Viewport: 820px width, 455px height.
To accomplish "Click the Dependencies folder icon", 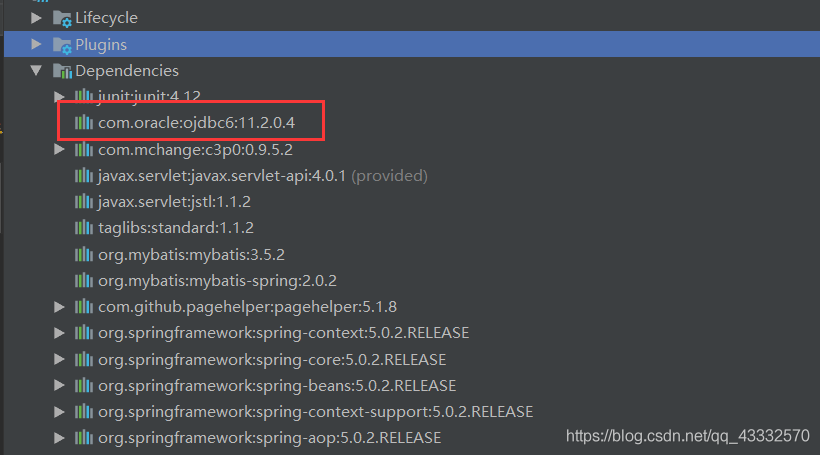I will click(x=62, y=71).
